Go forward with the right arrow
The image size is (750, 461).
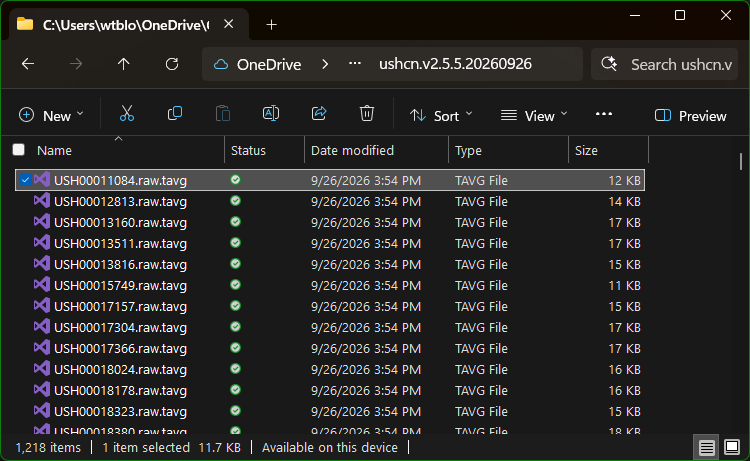[76, 64]
